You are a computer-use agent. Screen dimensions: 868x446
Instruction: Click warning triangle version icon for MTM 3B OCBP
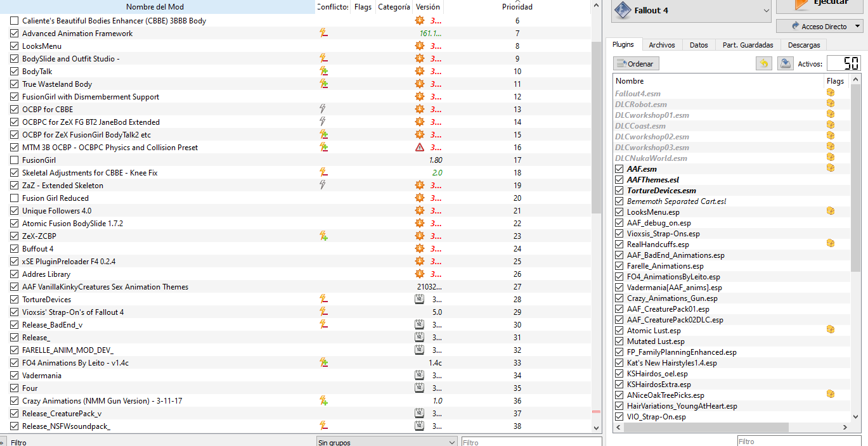pos(419,147)
